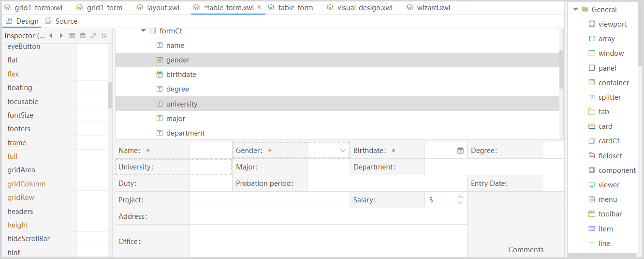This screenshot has width=644, height=259.
Task: Select the birthdate node in the tree
Action: click(181, 75)
